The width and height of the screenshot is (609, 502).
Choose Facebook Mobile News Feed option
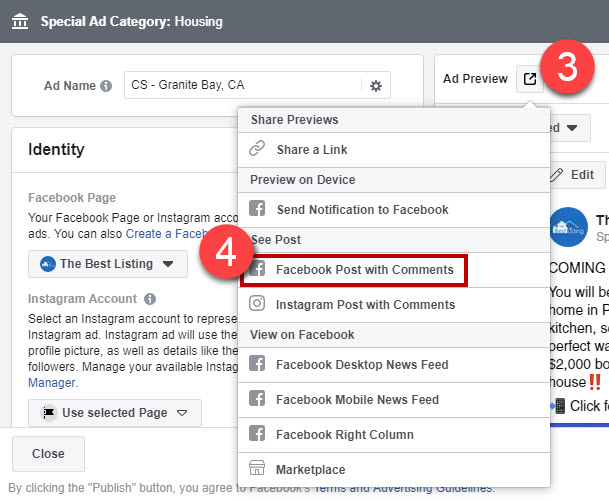pos(357,400)
